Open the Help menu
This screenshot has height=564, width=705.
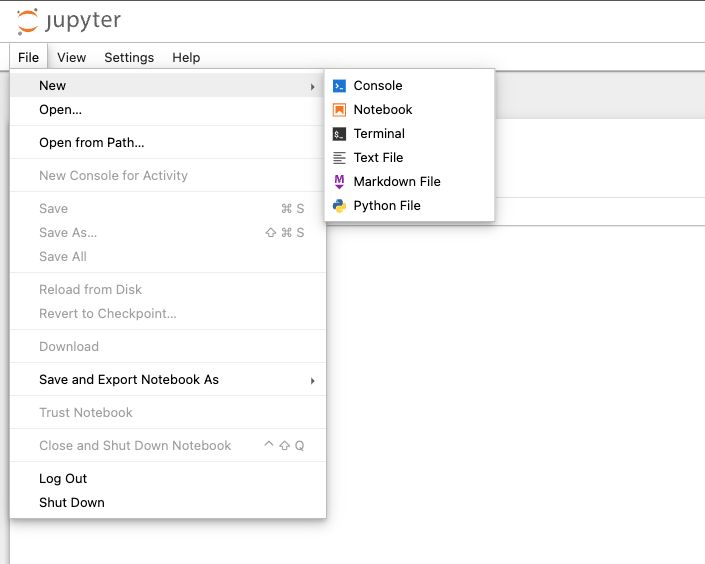coord(186,58)
